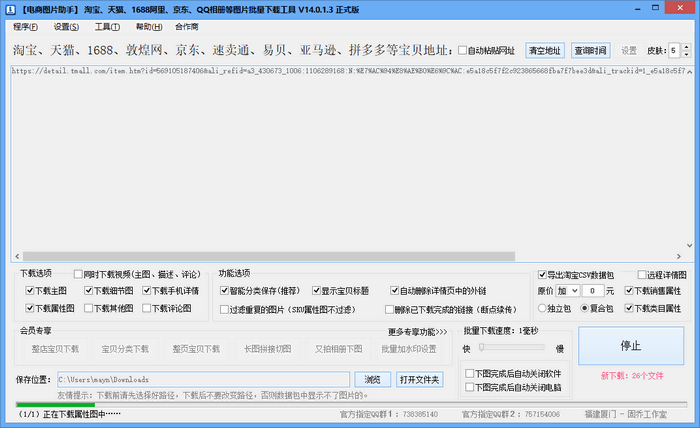Click the 保存位置 path field

[203, 379]
